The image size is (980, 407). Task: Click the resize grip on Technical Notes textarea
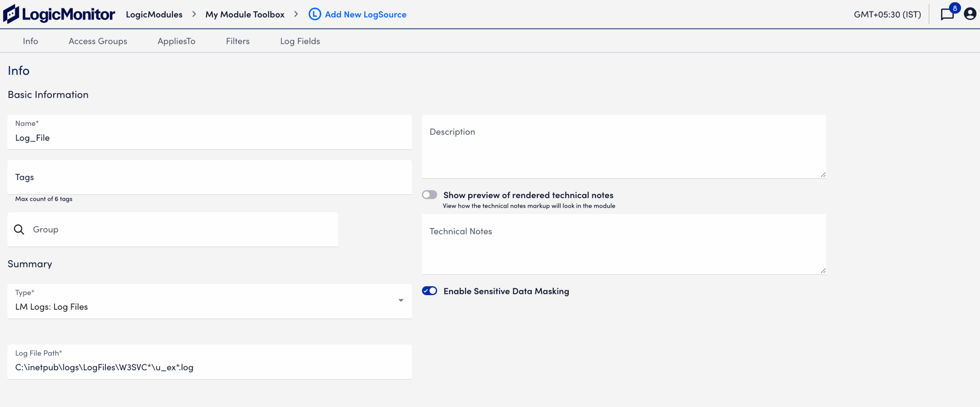point(823,271)
